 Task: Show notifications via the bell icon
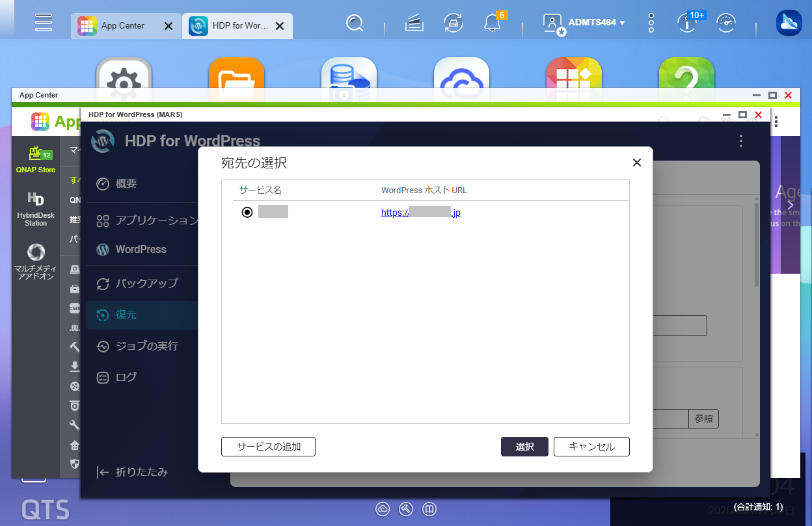[493, 24]
